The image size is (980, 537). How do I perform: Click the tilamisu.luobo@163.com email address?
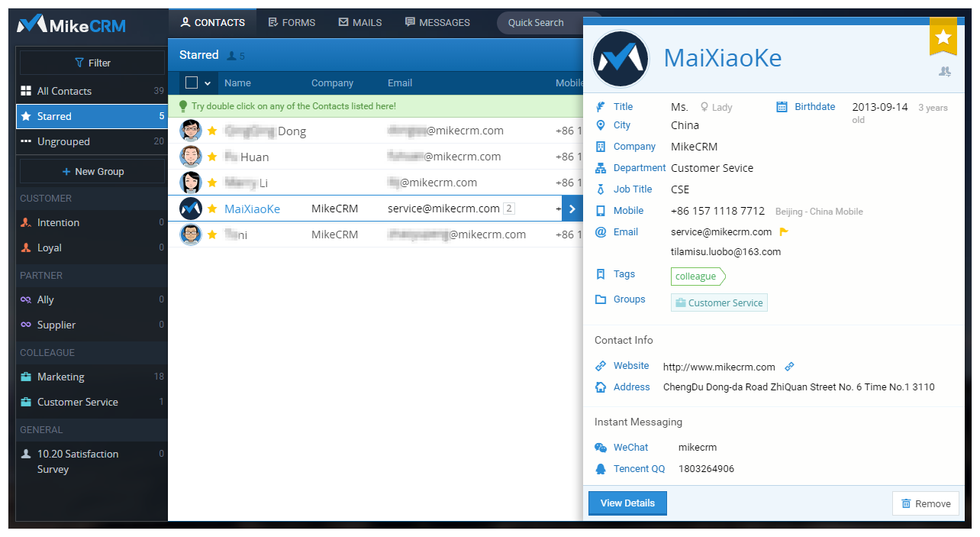coord(726,252)
